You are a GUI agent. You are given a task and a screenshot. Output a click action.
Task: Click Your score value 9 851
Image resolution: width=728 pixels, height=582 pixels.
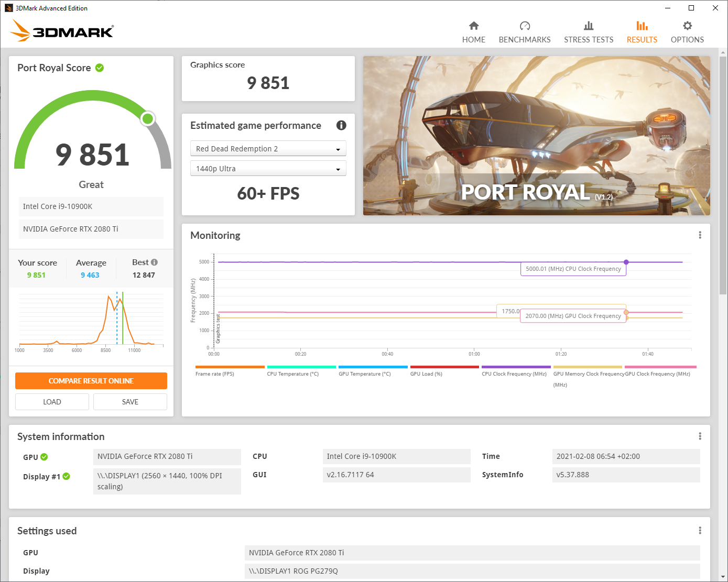(36, 275)
